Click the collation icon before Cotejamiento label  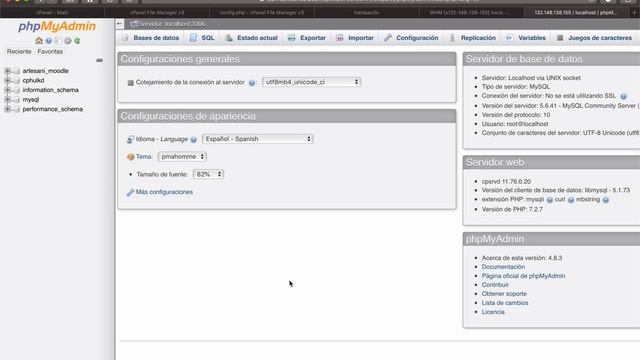pos(131,83)
